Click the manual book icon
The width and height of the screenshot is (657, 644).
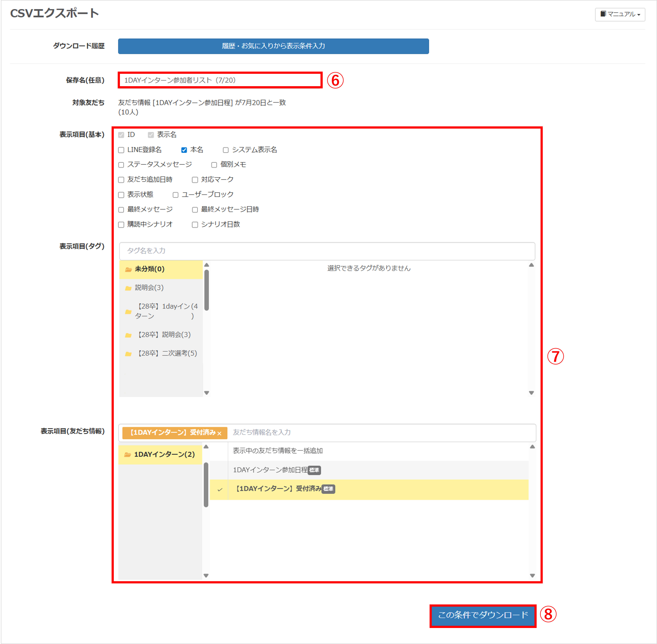(603, 14)
